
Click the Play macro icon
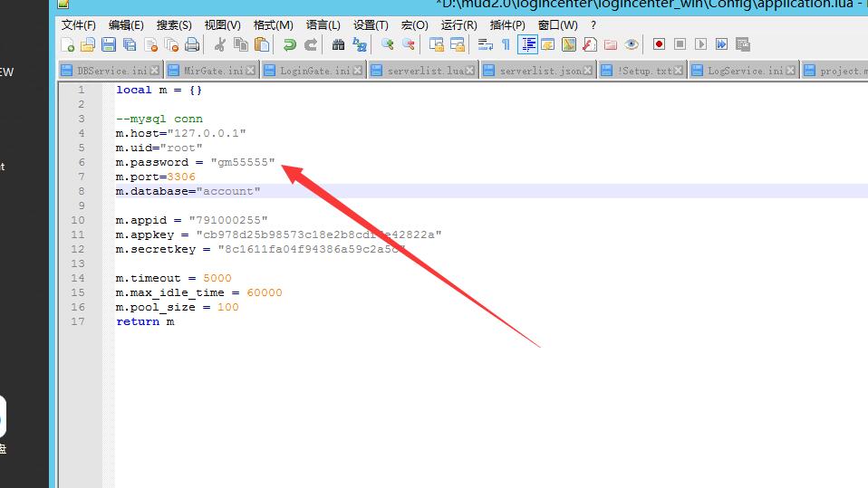coord(700,44)
